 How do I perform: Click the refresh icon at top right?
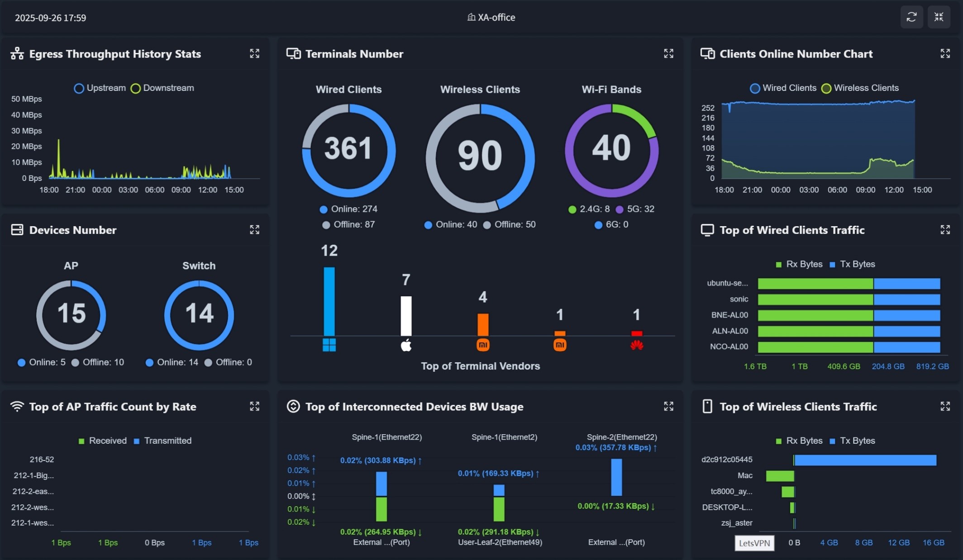click(912, 17)
